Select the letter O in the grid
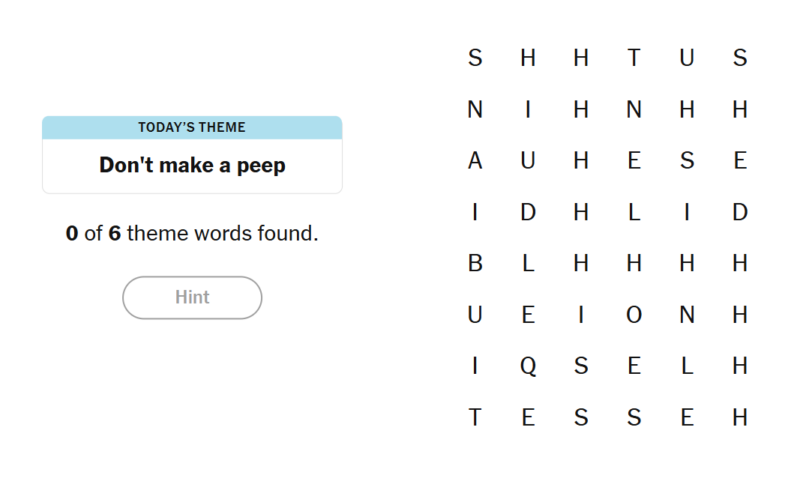The image size is (800, 493). (x=634, y=316)
